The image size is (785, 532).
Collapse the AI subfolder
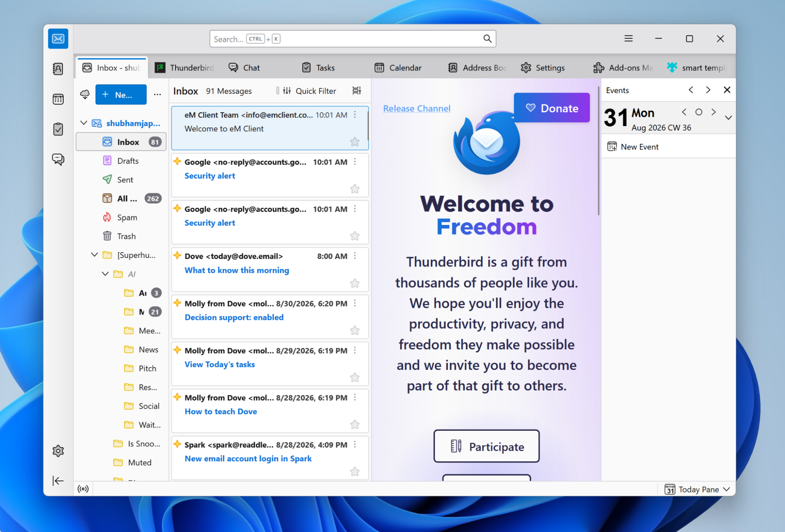(x=105, y=274)
